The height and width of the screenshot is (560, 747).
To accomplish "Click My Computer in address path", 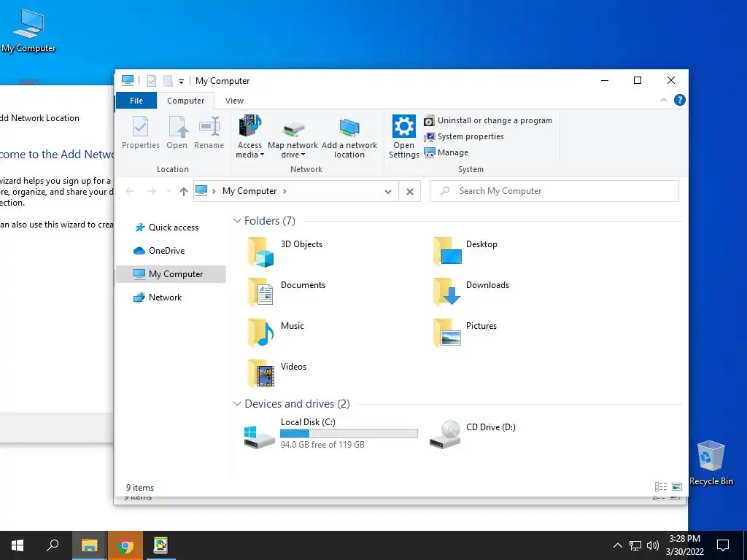I will (249, 191).
